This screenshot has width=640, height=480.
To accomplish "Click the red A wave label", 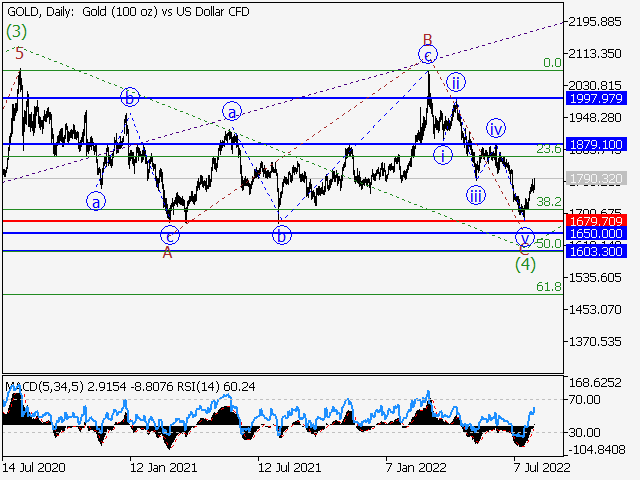I will (167, 253).
